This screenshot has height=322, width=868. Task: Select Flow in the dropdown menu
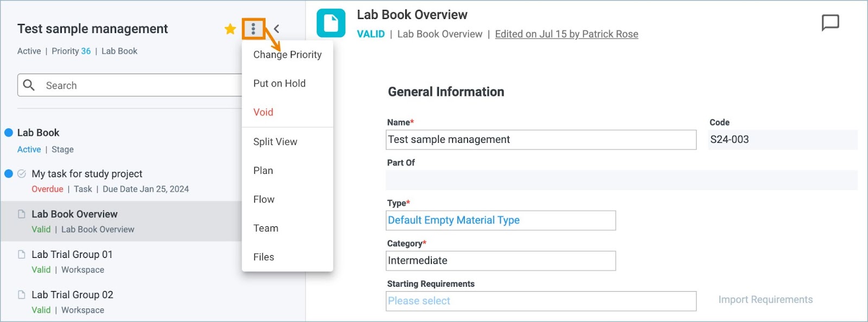[x=288, y=199]
